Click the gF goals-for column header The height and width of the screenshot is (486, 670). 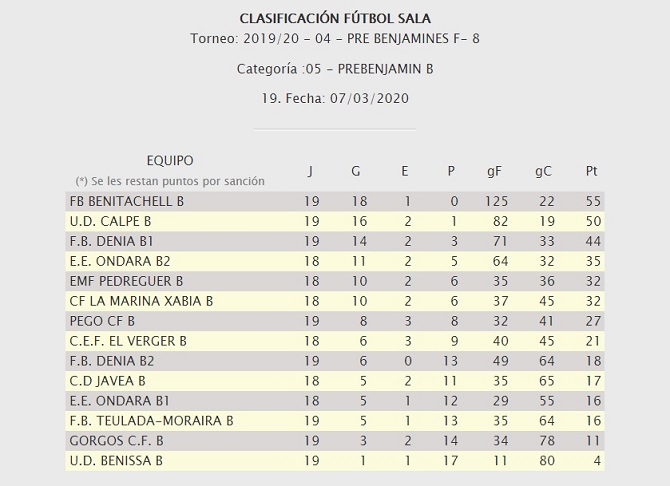494,171
